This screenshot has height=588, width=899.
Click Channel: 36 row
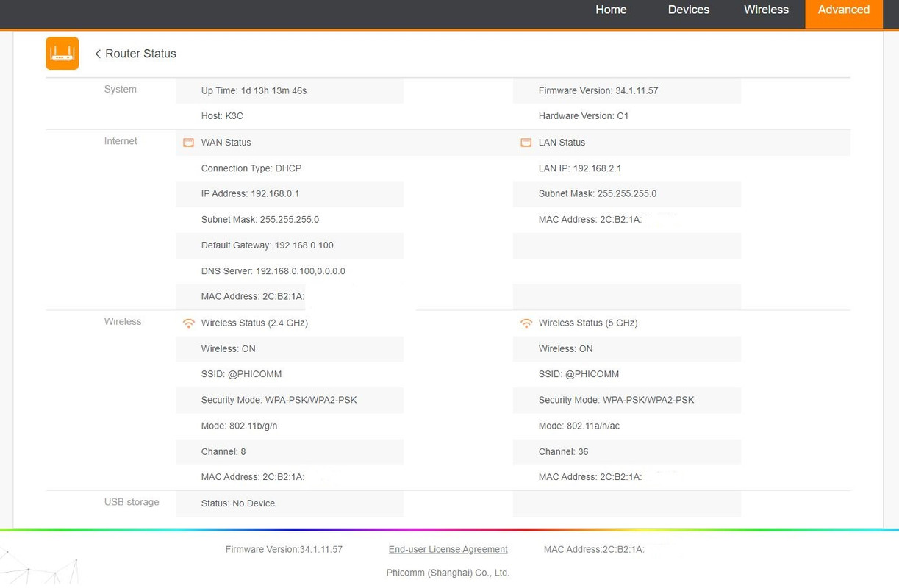tap(627, 451)
